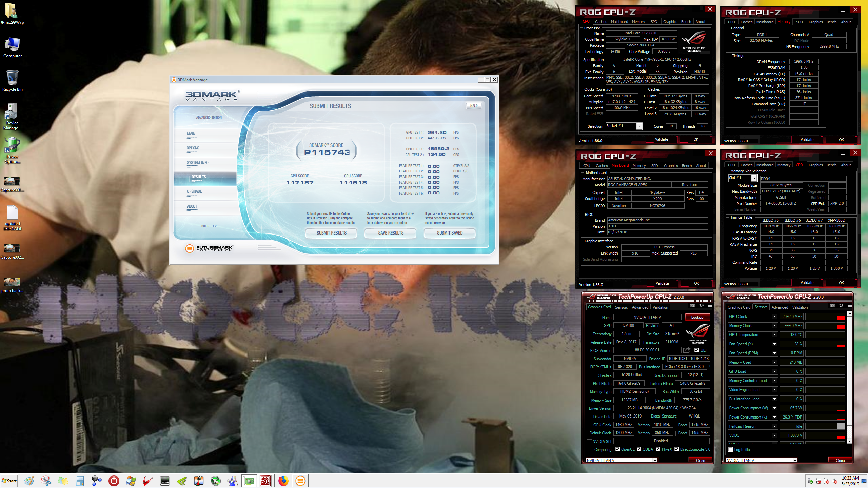Toggle the PhysX checkbox

tap(658, 449)
